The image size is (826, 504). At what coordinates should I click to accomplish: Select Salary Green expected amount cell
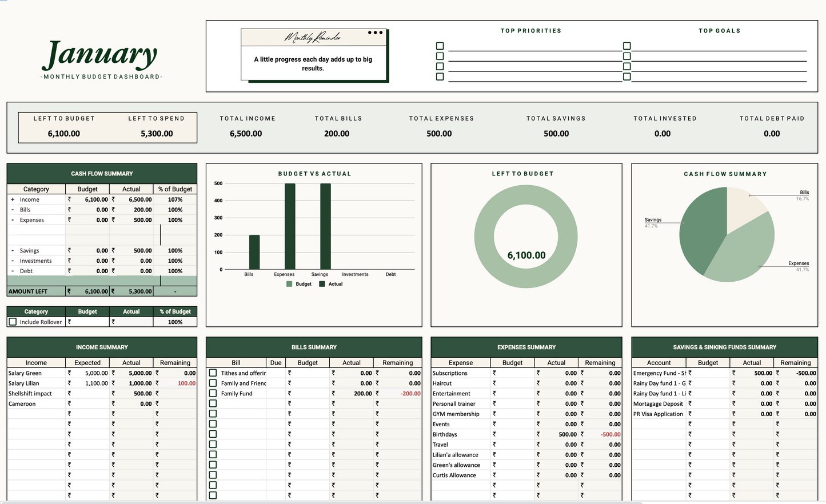(87, 373)
